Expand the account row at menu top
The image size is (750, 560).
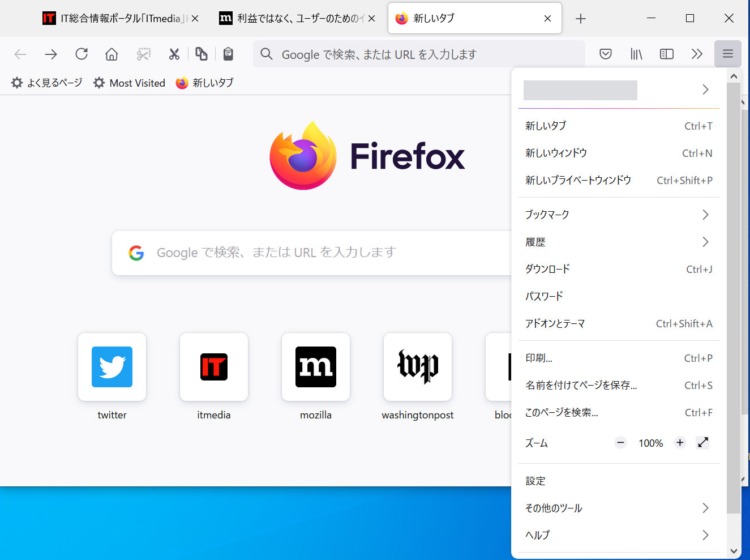point(619,90)
